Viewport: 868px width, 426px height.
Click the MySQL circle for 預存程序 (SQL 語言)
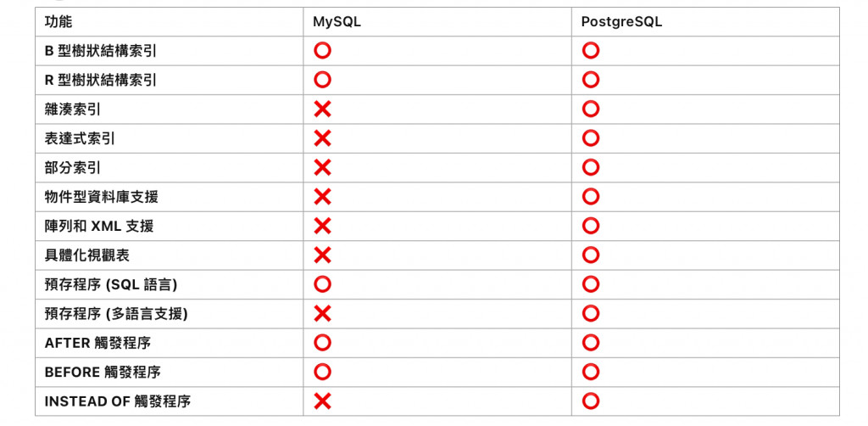click(322, 285)
